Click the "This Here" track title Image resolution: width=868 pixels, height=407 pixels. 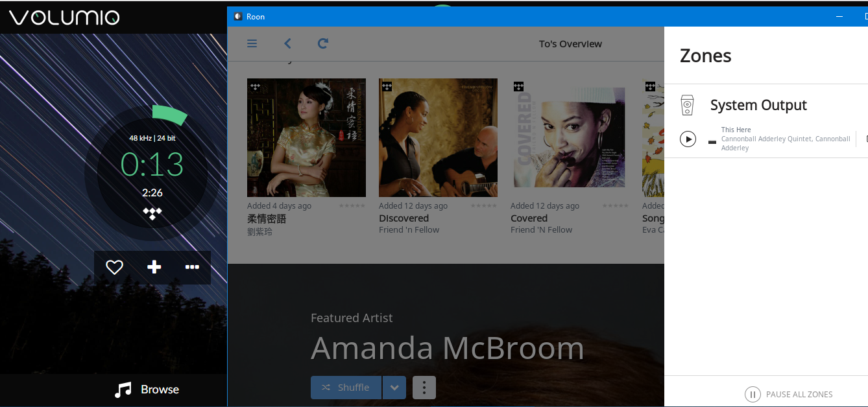[x=736, y=130]
